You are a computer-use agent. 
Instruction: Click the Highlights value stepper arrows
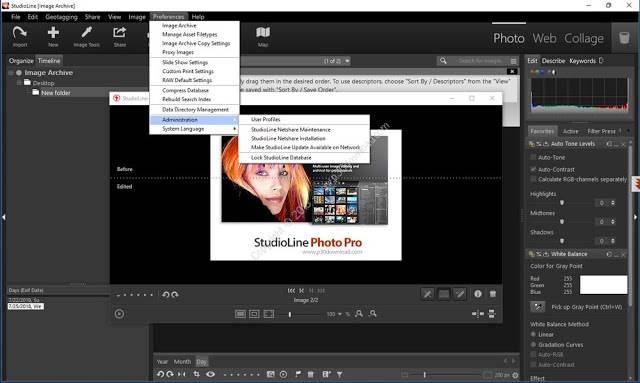point(613,203)
